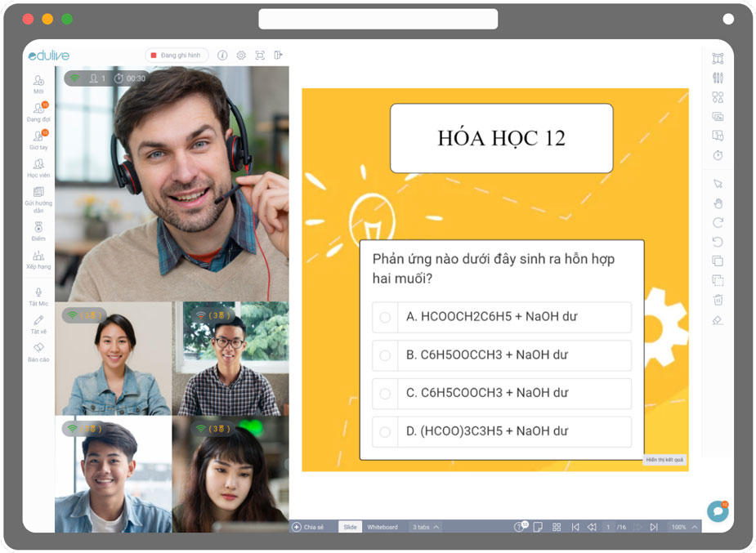
Task: Select the eraser tool in right toolbar
Action: (x=718, y=321)
